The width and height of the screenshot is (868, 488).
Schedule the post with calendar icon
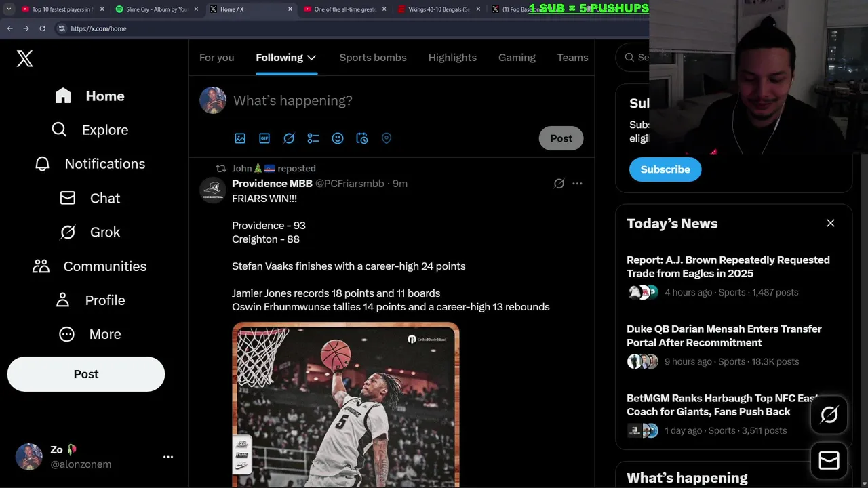pyautogui.click(x=362, y=138)
